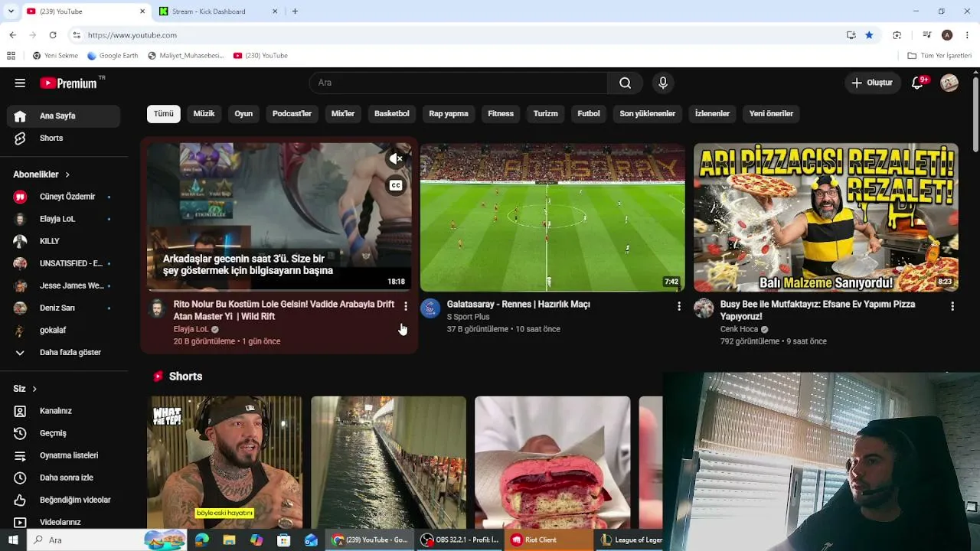980x551 pixels.
Task: Open Chrome three-dot menu
Action: pyautogui.click(x=968, y=35)
